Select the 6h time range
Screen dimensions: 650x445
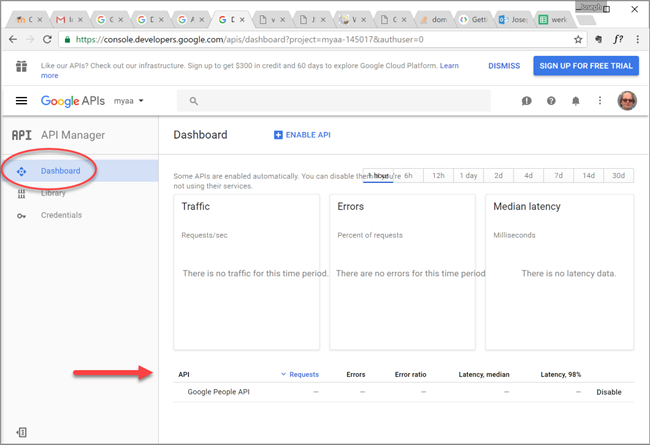click(408, 175)
